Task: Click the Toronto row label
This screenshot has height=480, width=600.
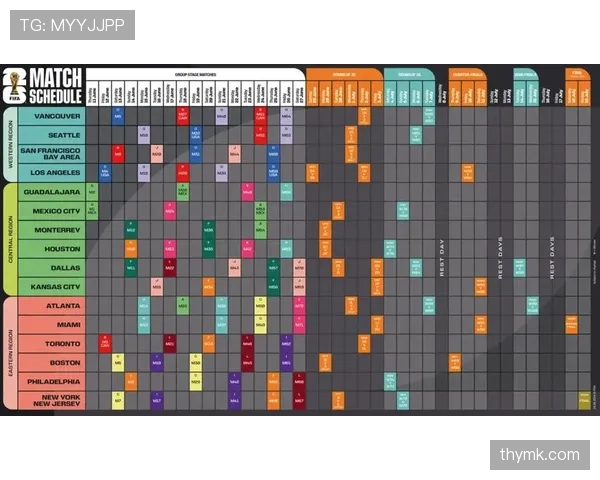Action: tap(52, 344)
